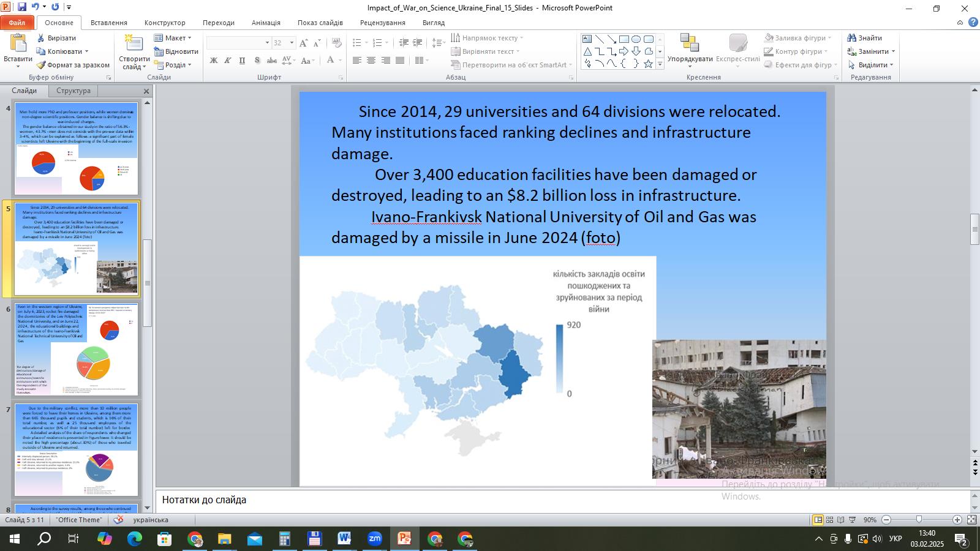The height and width of the screenshot is (551, 980).
Task: Select slide 6 thumbnail in slides pane
Action: click(x=77, y=349)
